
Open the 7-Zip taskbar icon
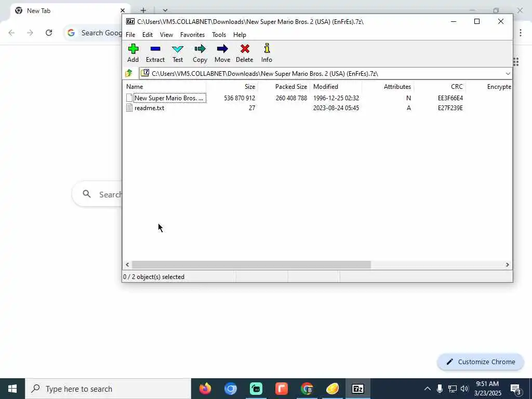(x=357, y=389)
